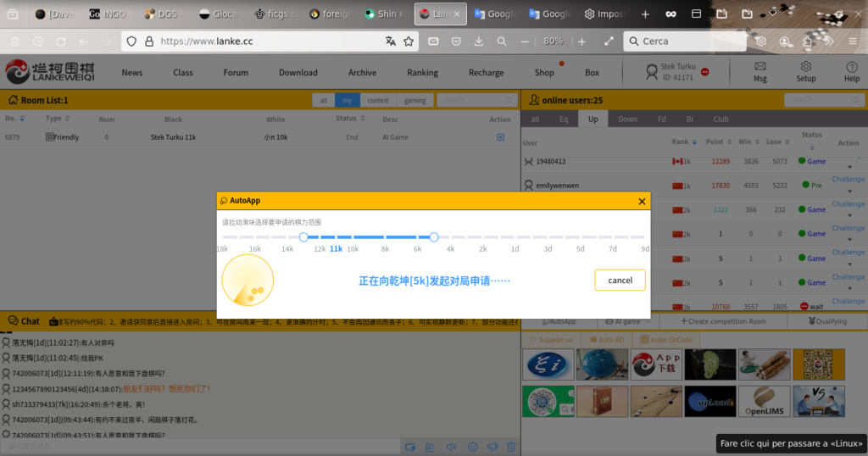Click the cancel button in AutoApp dialog

tap(620, 281)
